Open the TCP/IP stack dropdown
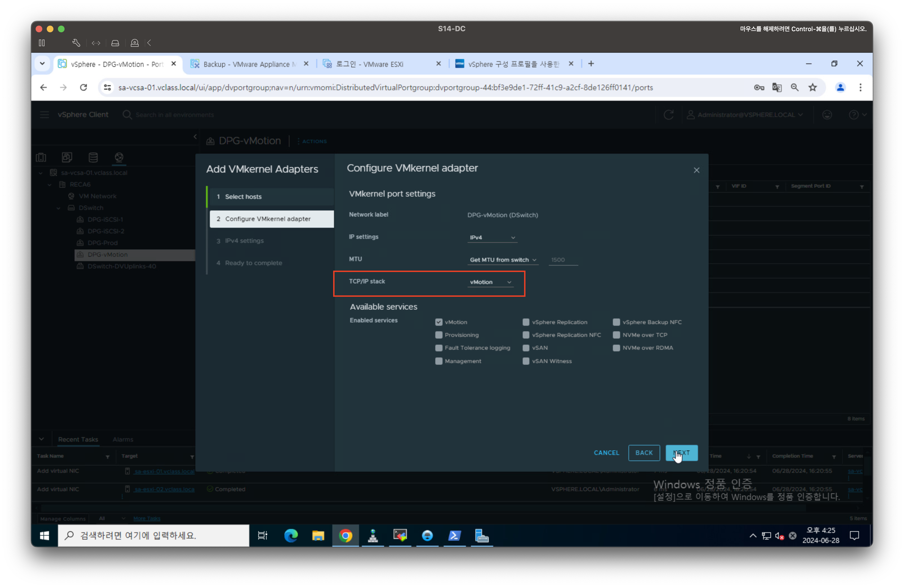Screen dimensions: 904x588 pyautogui.click(x=490, y=282)
